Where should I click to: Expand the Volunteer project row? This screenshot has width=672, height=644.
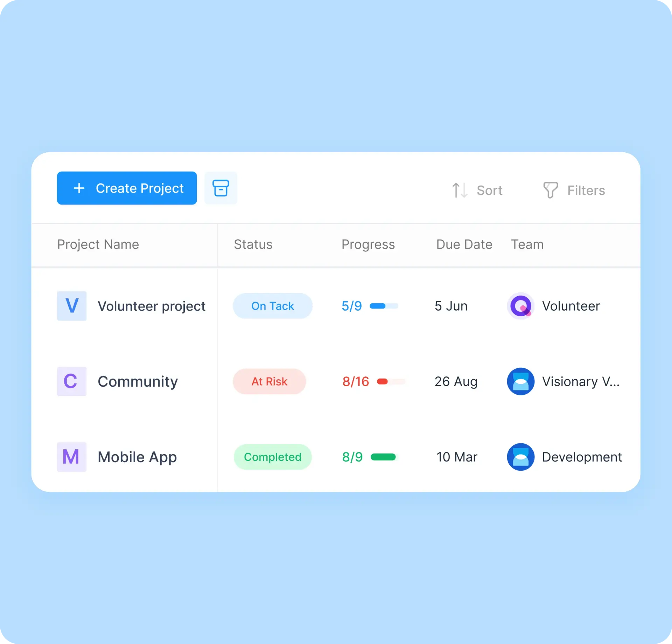(x=151, y=305)
